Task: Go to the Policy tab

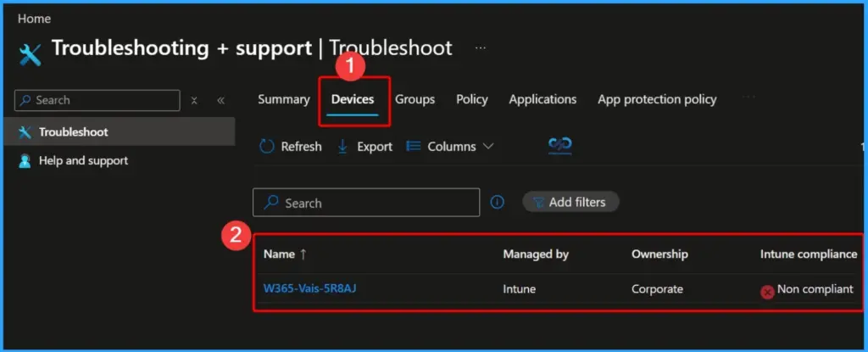Action: click(x=471, y=100)
